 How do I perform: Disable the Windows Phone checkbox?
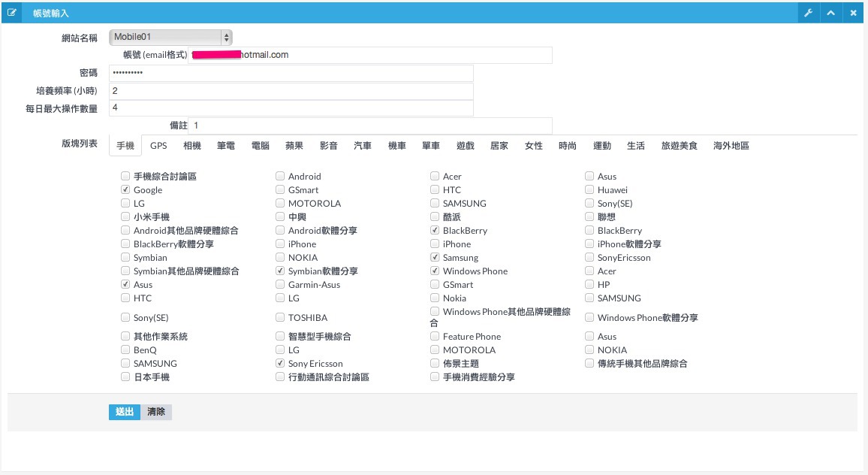[435, 271]
